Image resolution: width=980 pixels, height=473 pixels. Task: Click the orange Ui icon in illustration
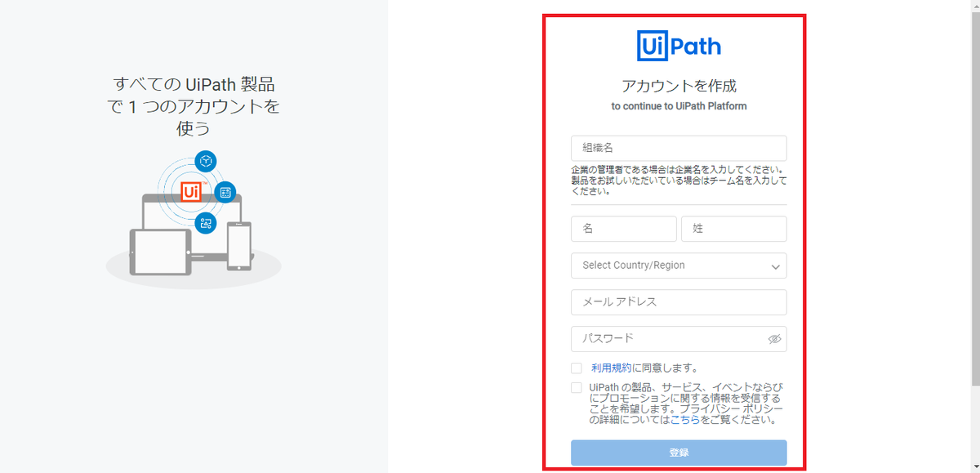tap(191, 192)
